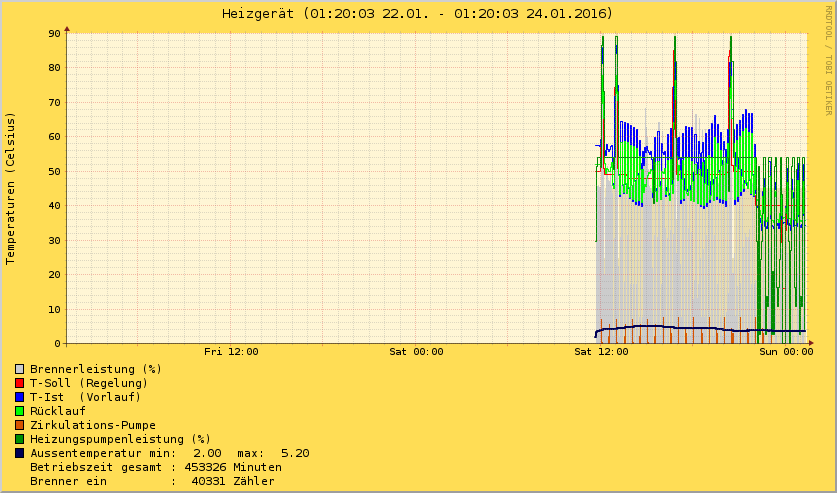Click the '90' y-axis tick label
Image resolution: width=837 pixels, height=493 pixels.
[54, 34]
